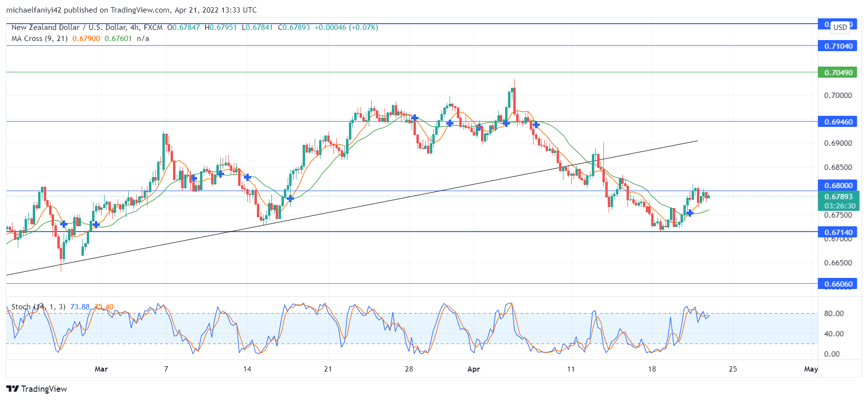This screenshot has height=400, width=868.
Task: Click the 0.68000 price level label
Action: (839, 186)
